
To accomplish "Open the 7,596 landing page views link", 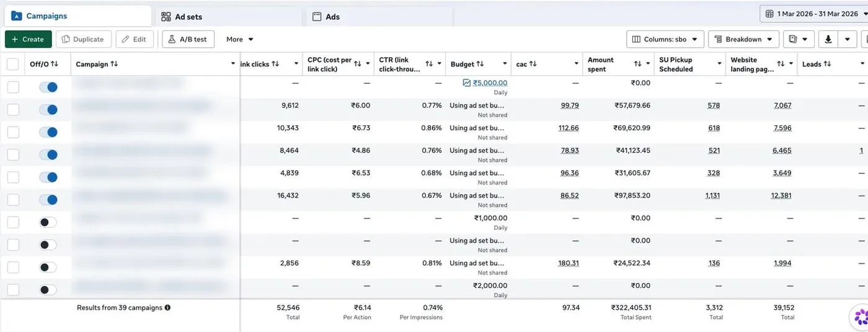I will 782,128.
